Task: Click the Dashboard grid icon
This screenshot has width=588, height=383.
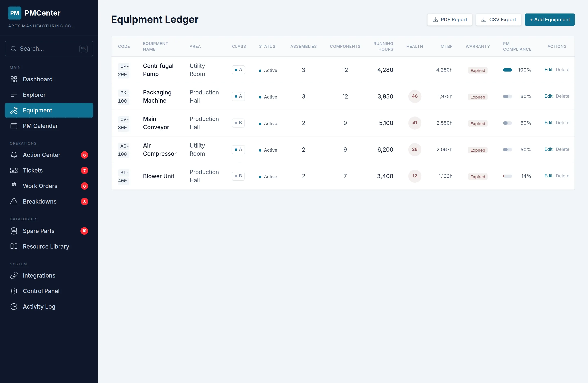Action: [14, 79]
